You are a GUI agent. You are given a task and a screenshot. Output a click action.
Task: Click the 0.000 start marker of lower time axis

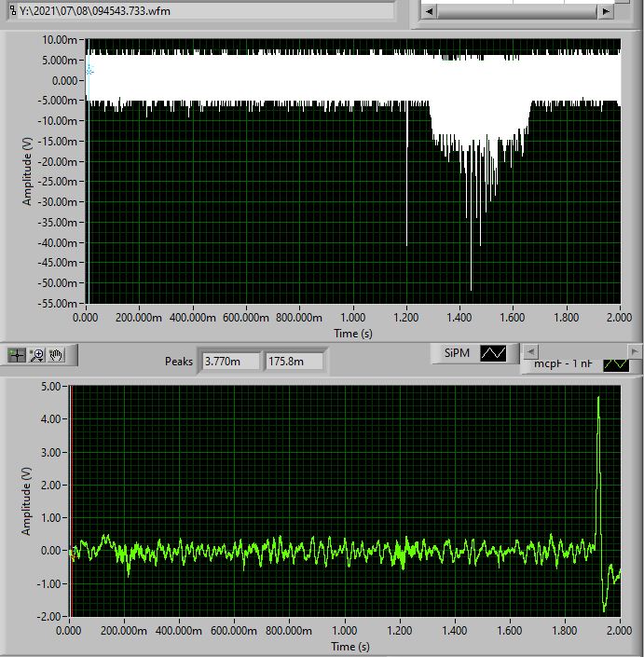pyautogui.click(x=69, y=630)
